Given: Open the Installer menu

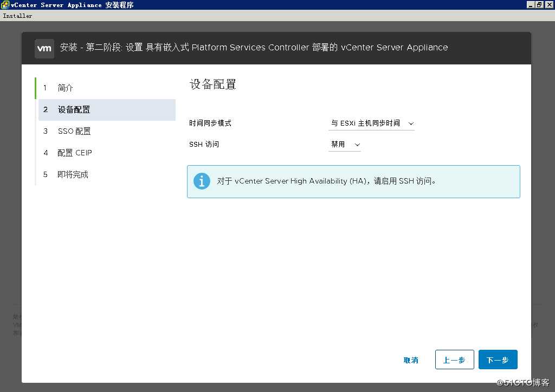Looking at the screenshot, I should coord(17,16).
